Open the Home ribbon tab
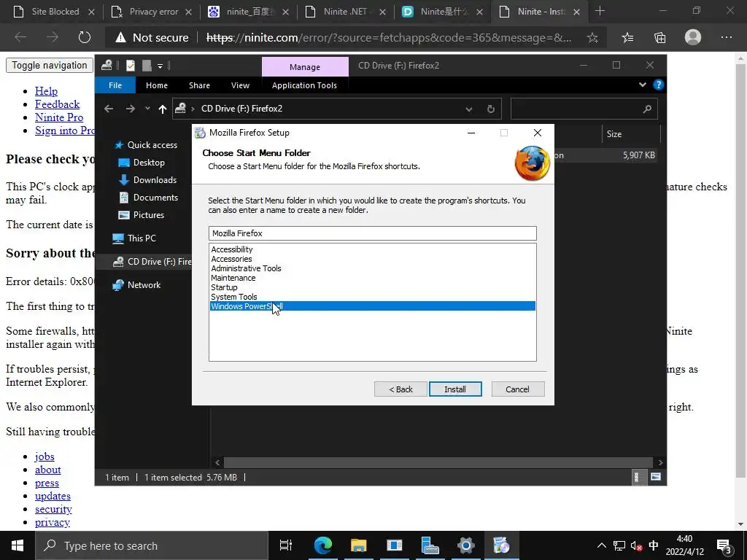 [157, 85]
